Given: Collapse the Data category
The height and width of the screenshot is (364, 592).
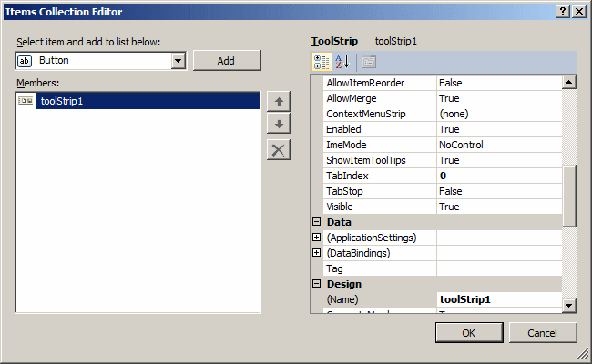Looking at the screenshot, I should pyautogui.click(x=316, y=222).
